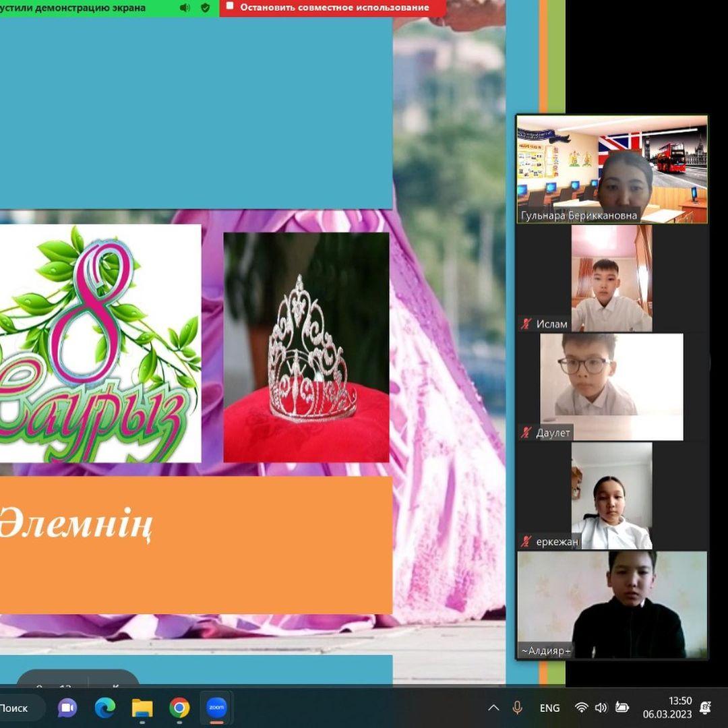Select Гульнара Бериккановна's video tile
This screenshot has height=728, width=728.
612,169
